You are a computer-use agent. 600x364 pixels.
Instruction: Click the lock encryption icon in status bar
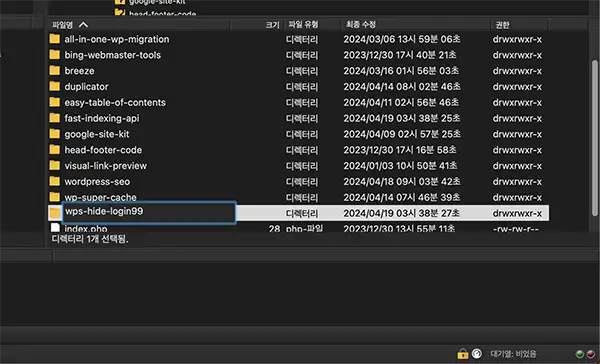click(463, 354)
